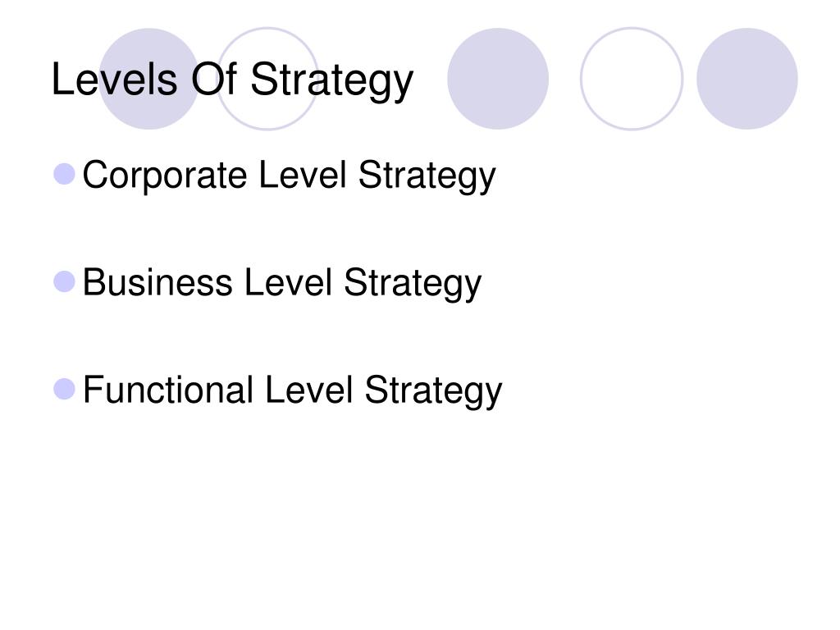The image size is (840, 630).
Task: Click the empty outlined circle between right filled circles
Action: (x=632, y=79)
